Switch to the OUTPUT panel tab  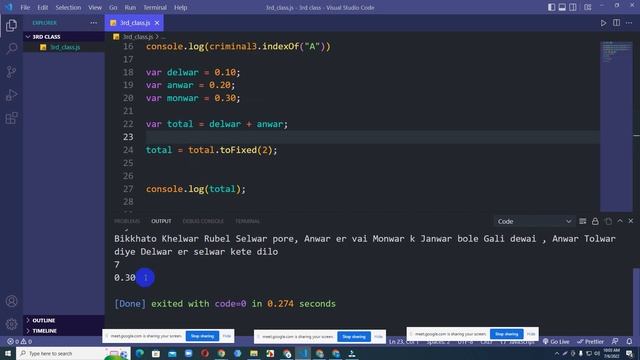point(161,221)
